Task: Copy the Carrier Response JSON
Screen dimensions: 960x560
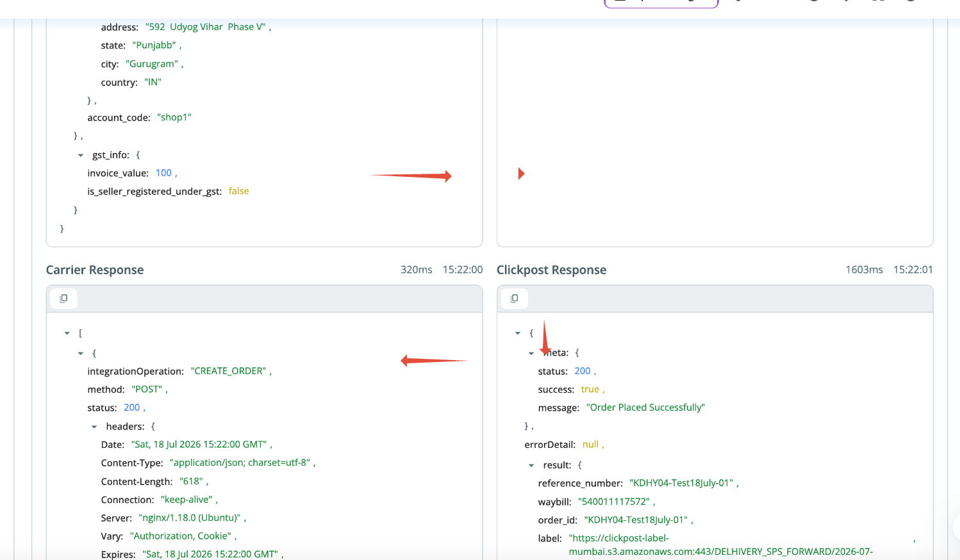Action: click(x=63, y=299)
